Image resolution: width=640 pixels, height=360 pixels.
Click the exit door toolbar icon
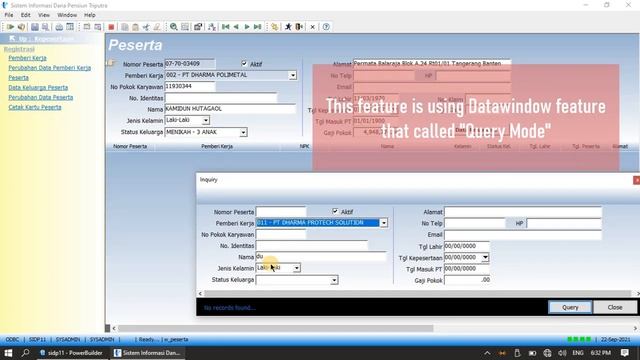(299, 27)
